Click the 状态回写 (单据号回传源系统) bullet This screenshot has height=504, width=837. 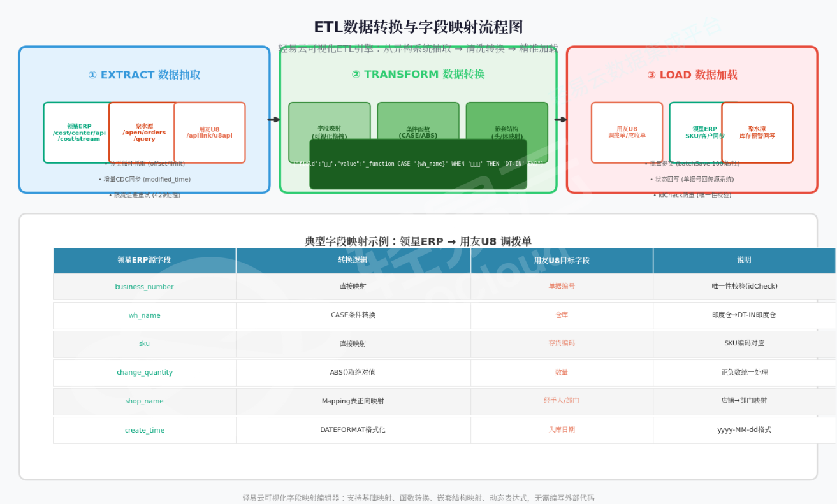point(692,180)
